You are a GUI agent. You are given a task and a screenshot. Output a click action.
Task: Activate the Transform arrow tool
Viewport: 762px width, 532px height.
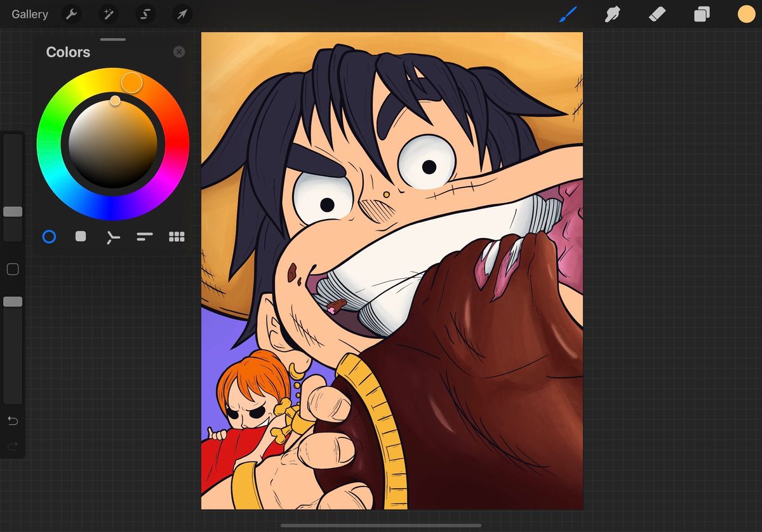click(x=182, y=14)
